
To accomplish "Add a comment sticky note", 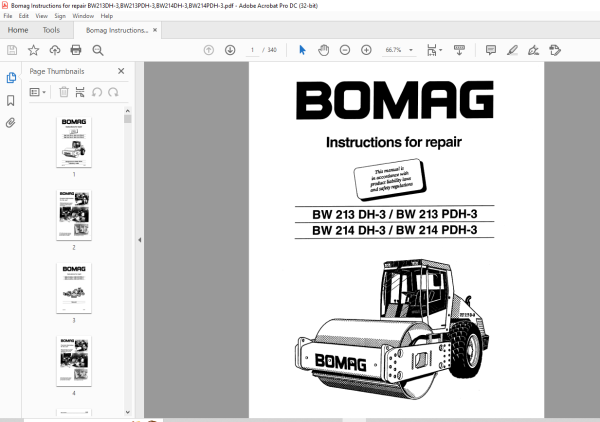I will pos(491,50).
